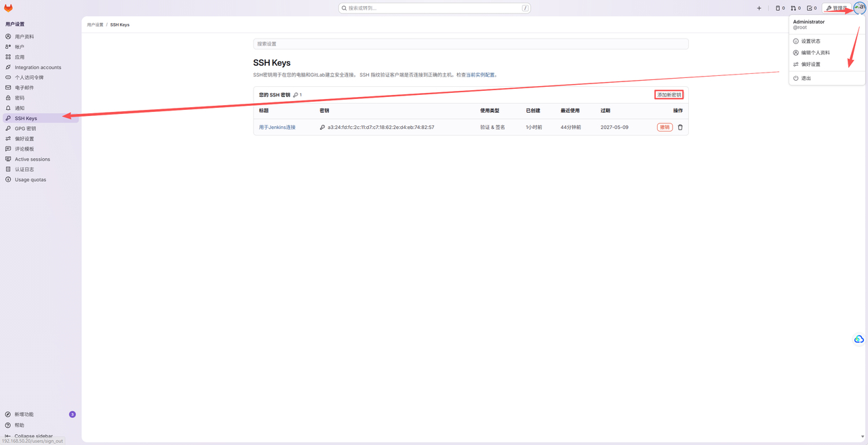The height and width of the screenshot is (445, 868).
Task: Click the 管理员 admin button
Action: (836, 8)
